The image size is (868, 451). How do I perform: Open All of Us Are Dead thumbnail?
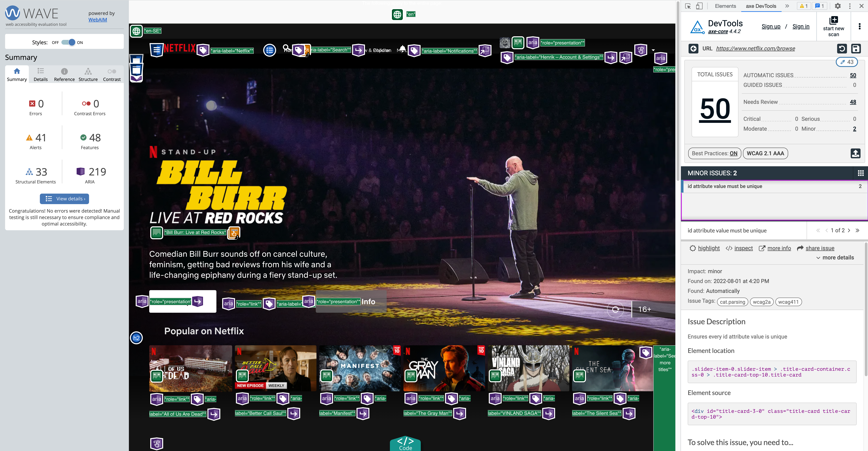pyautogui.click(x=191, y=368)
